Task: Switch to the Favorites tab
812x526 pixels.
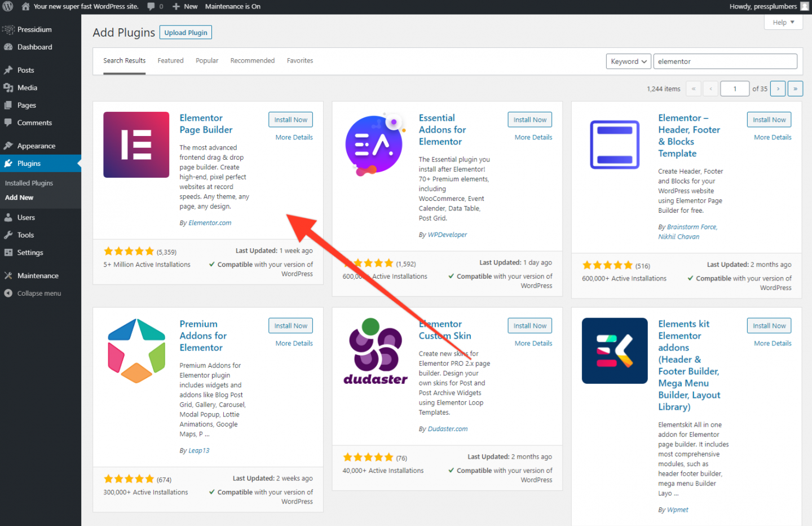Action: pos(300,60)
